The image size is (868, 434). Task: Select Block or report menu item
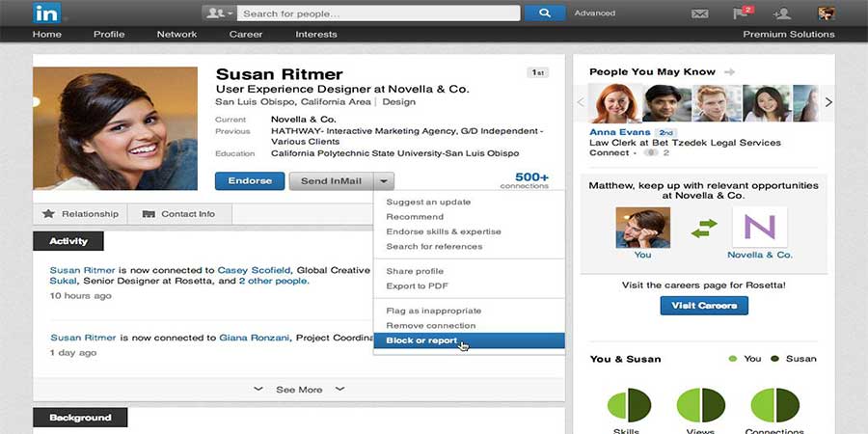[x=421, y=340]
